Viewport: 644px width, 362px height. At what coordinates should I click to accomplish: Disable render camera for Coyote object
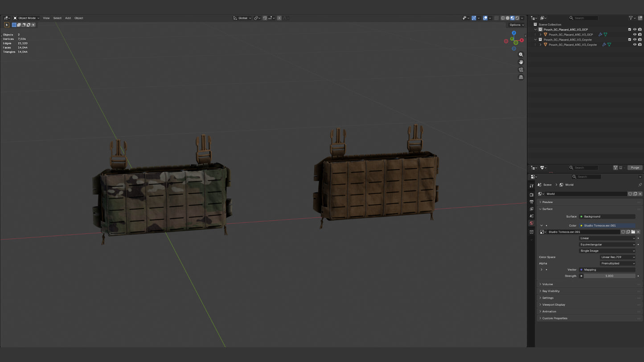(640, 45)
